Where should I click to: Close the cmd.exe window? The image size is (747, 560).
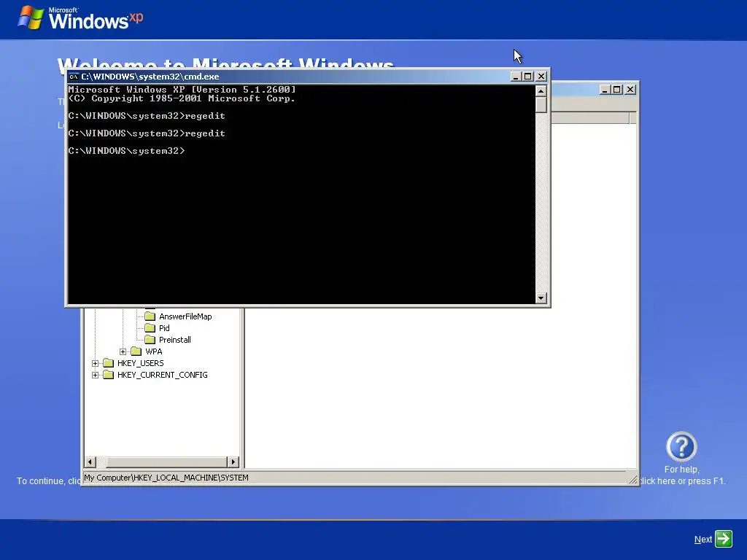(541, 77)
